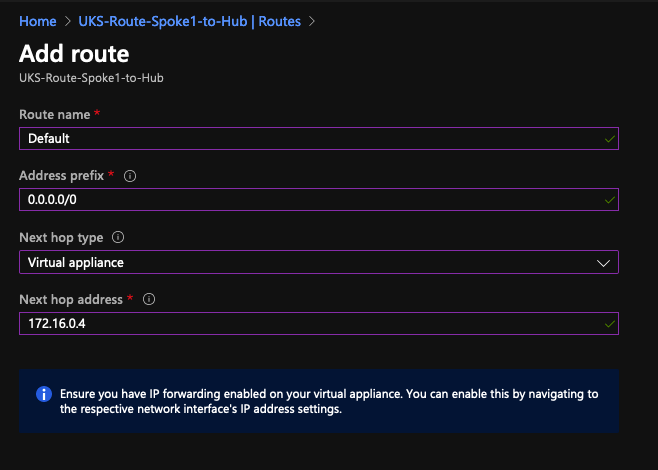Click the breadcrumb chevron after Home

click(x=68, y=21)
